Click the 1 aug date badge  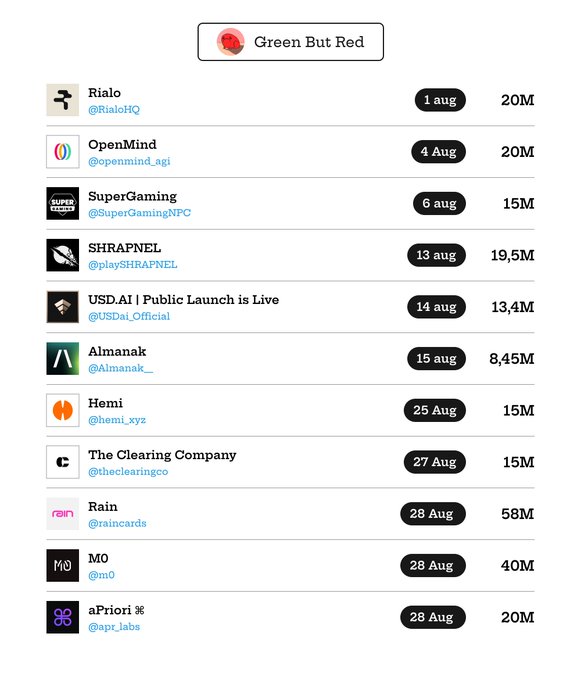pos(440,100)
